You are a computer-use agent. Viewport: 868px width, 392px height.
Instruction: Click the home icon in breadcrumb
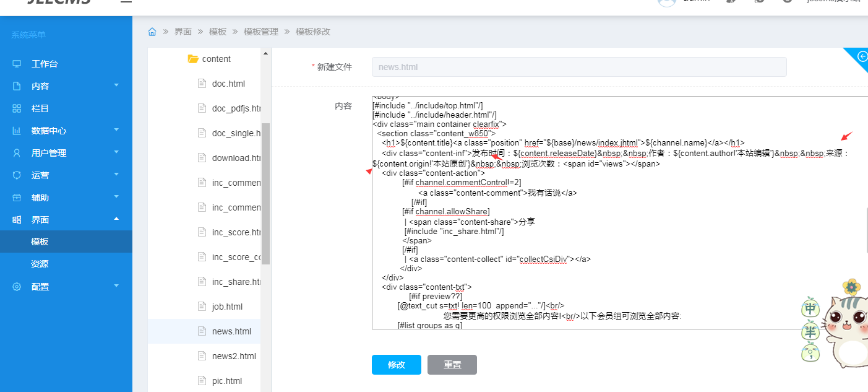(152, 32)
